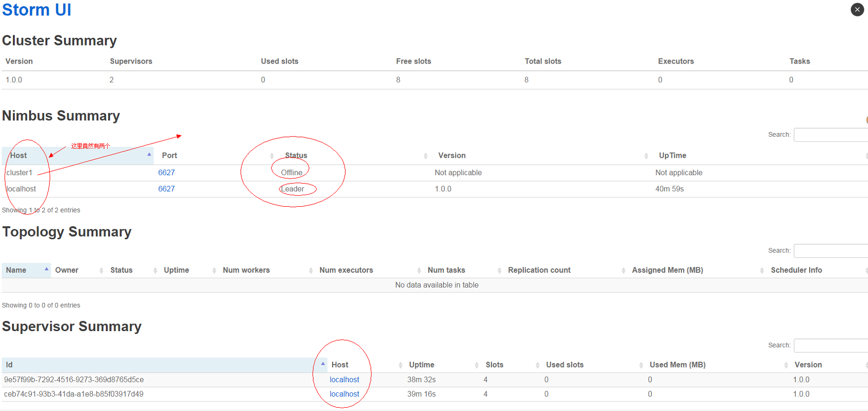Click 'Showing 1 to 2 of 2 entries' text
868x411 pixels.
pos(41,210)
